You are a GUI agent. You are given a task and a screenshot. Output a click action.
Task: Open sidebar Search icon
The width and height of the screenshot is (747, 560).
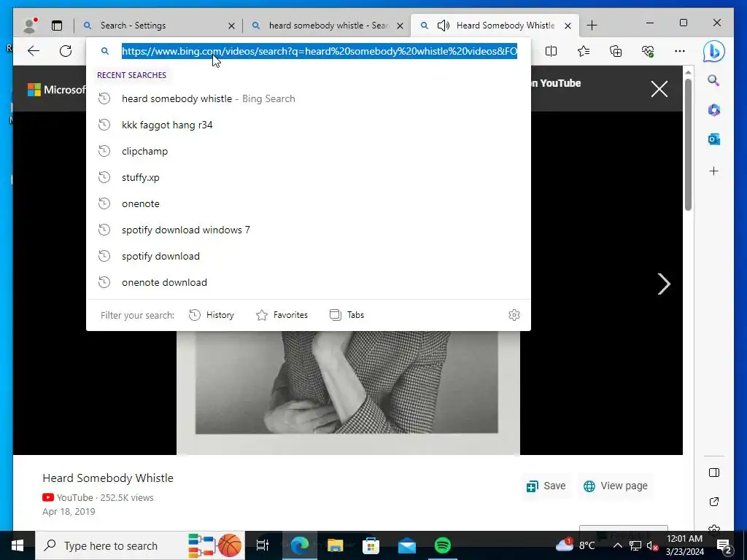[713, 80]
